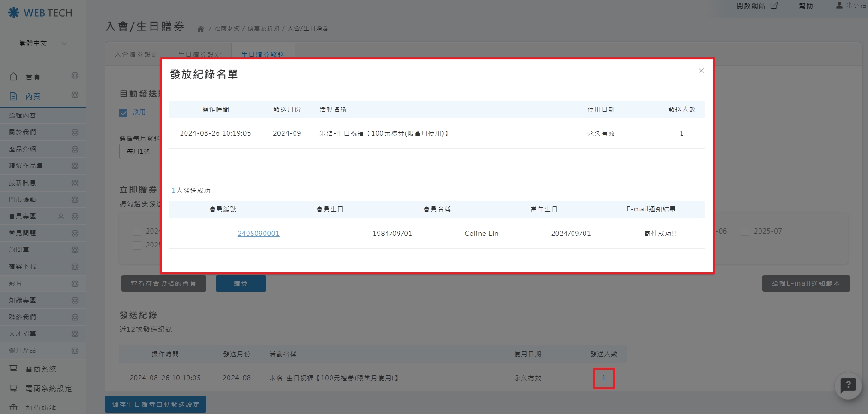
Task: Open settings gear for 產品介紹
Action: (x=75, y=150)
